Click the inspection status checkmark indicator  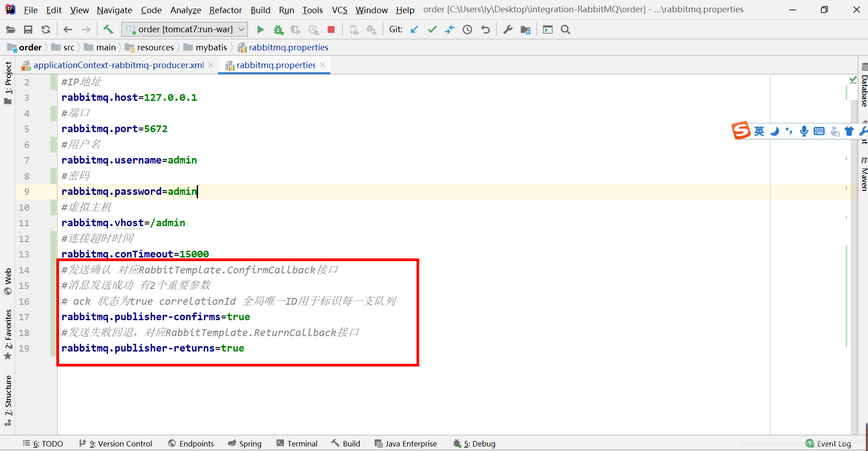[853, 80]
